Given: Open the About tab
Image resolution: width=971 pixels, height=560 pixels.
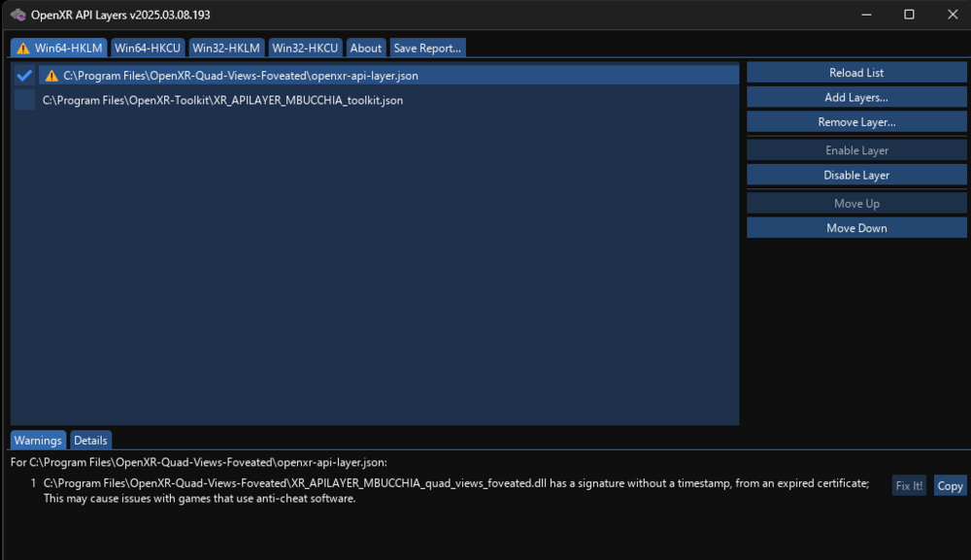Looking at the screenshot, I should [365, 49].
